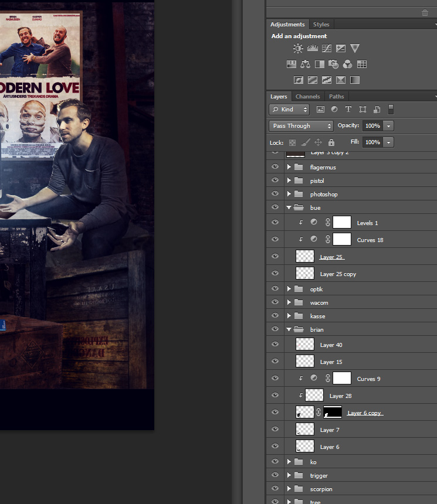Screen dimensions: 437x504
Task: Filter layers by smart objects icon
Action: tap(377, 109)
